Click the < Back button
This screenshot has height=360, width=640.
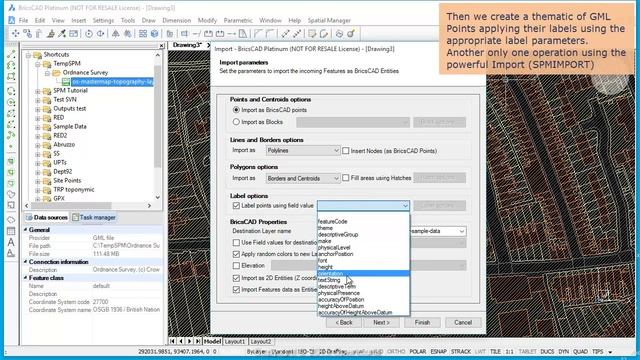(344, 322)
